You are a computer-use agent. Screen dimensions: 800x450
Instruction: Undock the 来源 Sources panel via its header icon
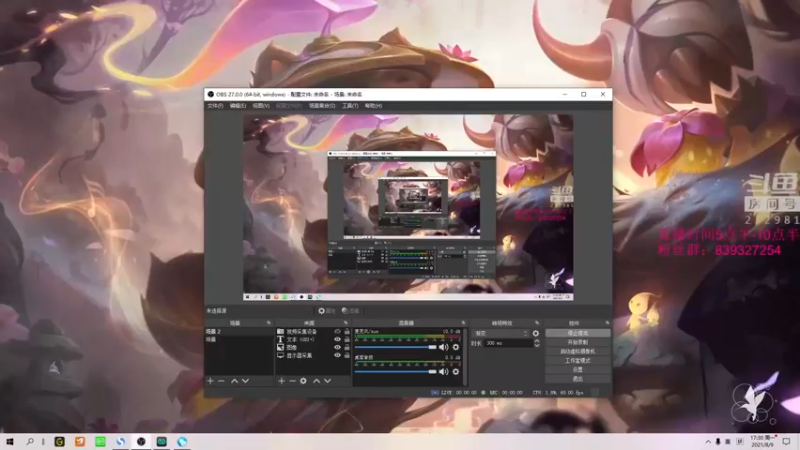tap(346, 323)
